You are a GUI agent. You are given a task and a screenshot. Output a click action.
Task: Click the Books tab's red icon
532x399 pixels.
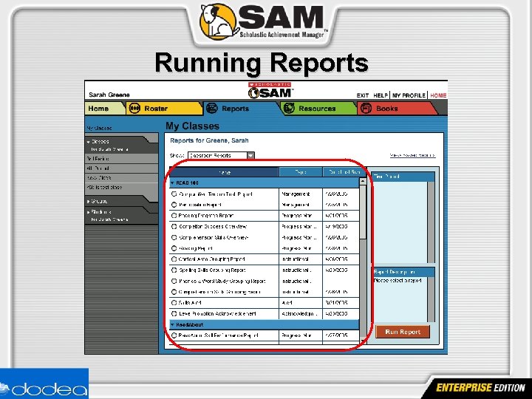pyautogui.click(x=366, y=109)
